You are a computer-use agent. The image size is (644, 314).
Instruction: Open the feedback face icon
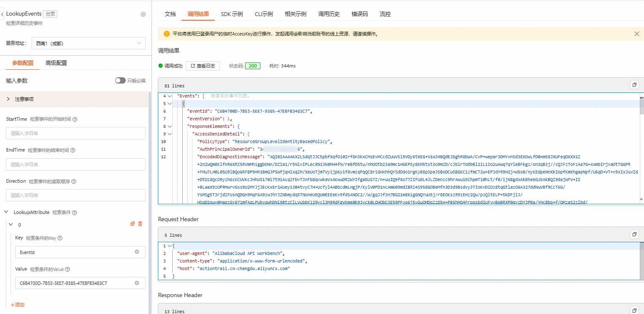pyautogui.click(x=143, y=14)
